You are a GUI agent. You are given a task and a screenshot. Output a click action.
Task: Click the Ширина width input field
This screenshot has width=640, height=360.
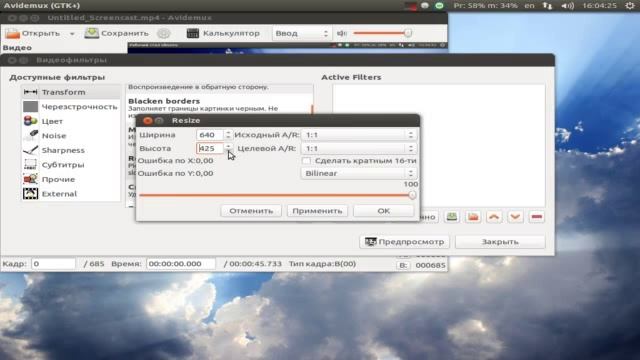pyautogui.click(x=210, y=135)
